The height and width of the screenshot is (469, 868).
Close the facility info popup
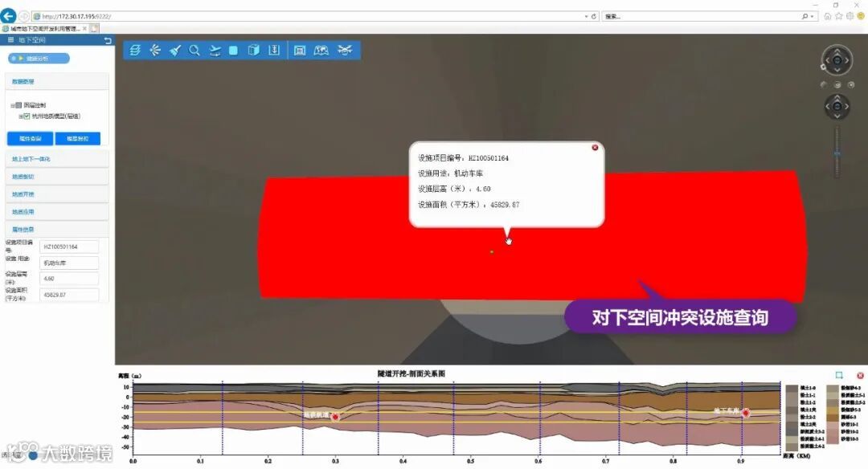595,148
